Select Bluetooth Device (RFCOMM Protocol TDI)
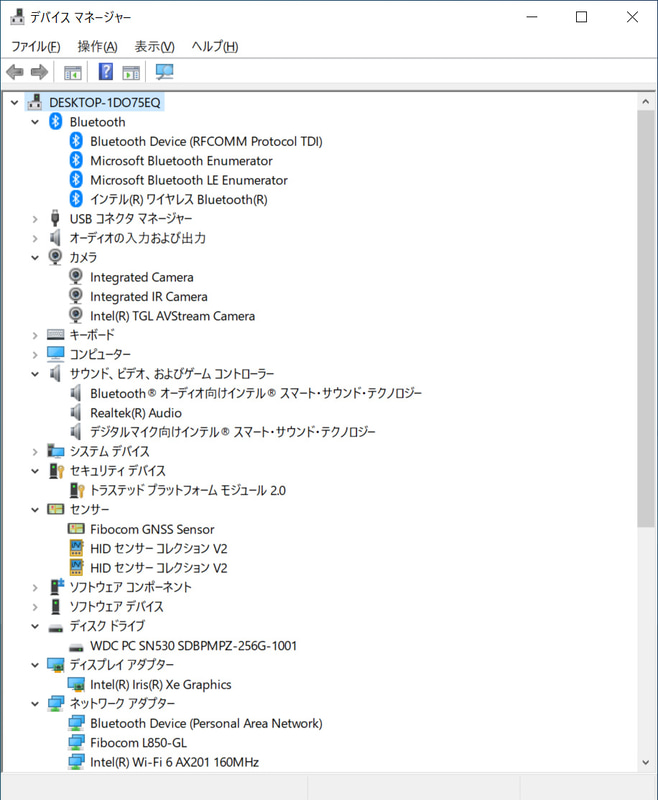The height and width of the screenshot is (800, 658). click(x=206, y=141)
